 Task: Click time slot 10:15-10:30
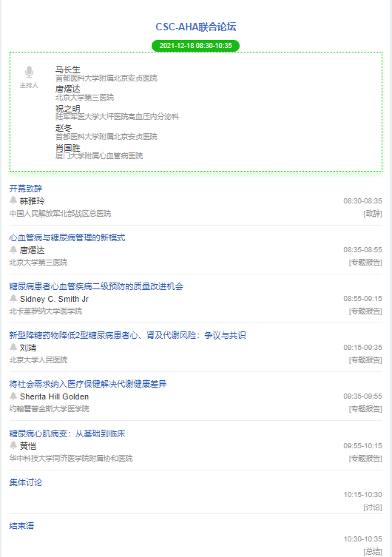[362, 494]
